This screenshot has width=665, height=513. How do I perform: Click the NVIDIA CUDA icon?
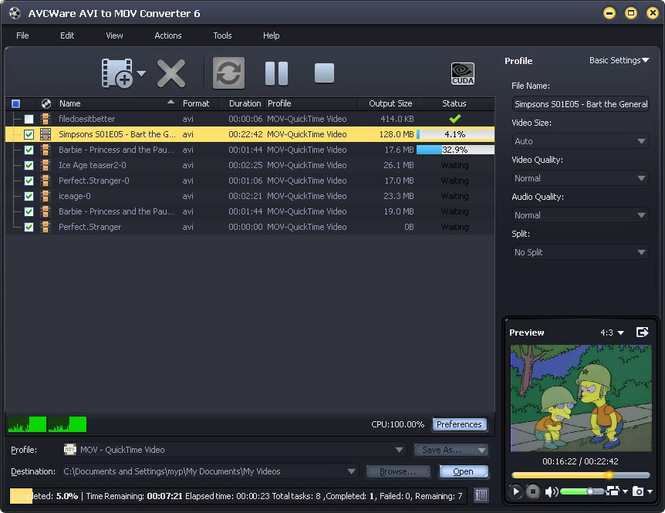point(463,73)
